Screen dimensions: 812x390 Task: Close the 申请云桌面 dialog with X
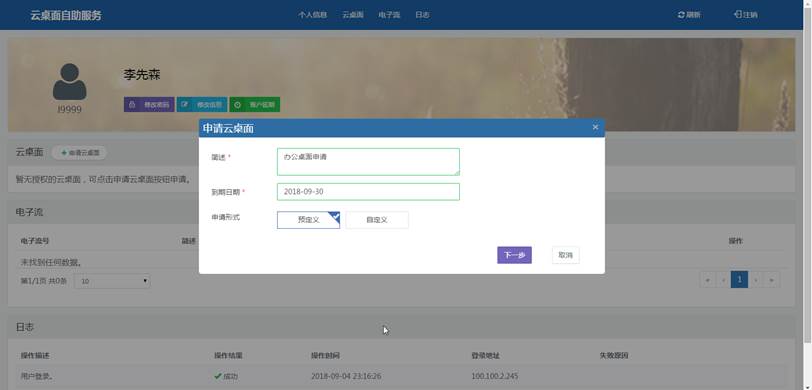595,127
